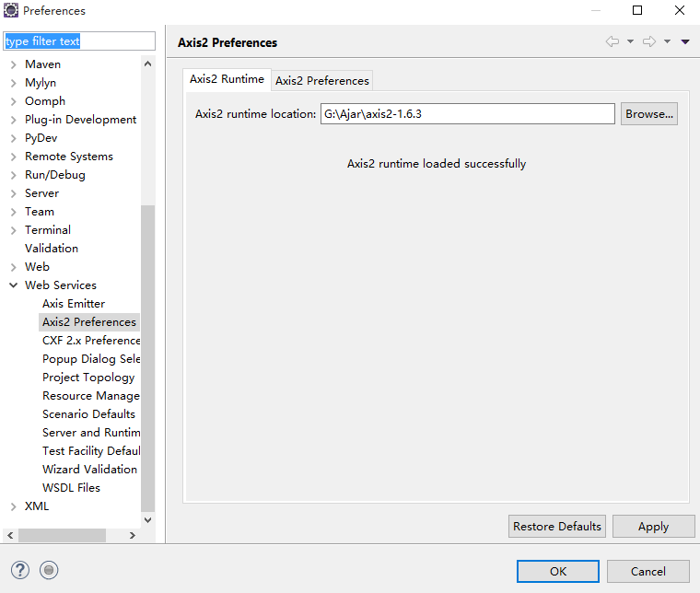
Task: Select the PyDev tree label
Action: (x=41, y=138)
